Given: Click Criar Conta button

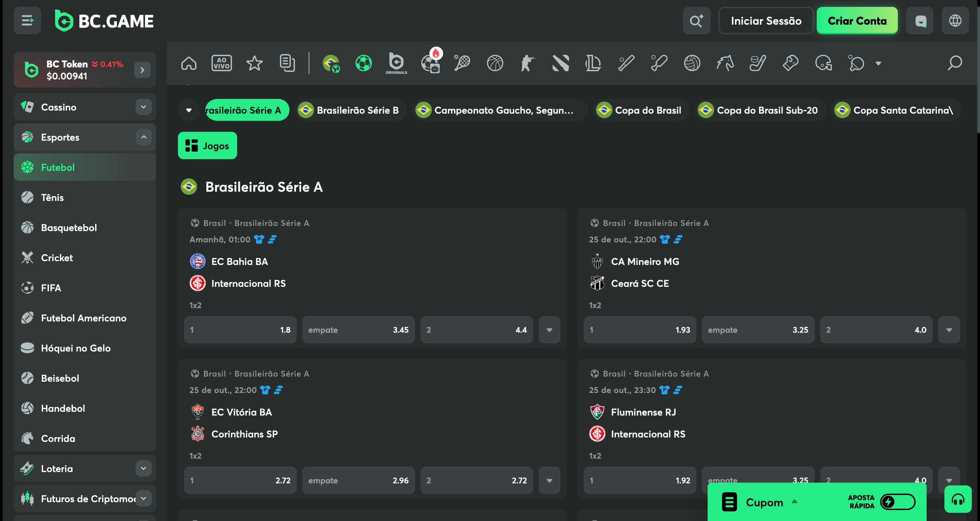Looking at the screenshot, I should coord(857,21).
